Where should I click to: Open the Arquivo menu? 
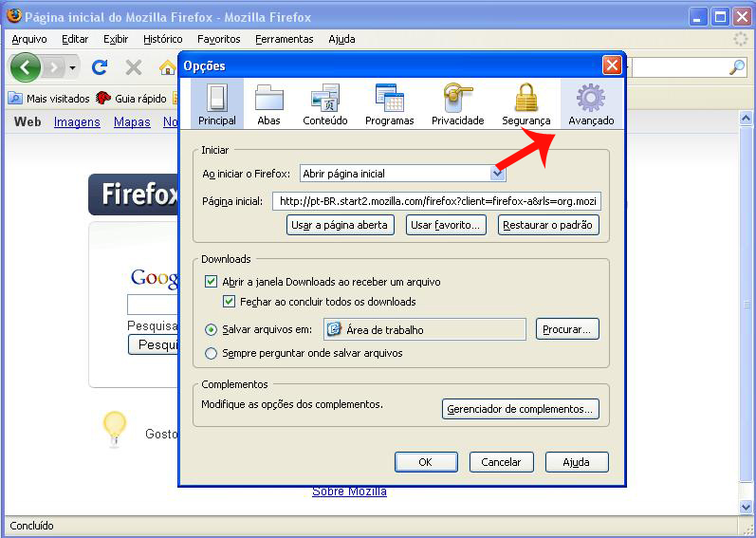[29, 39]
